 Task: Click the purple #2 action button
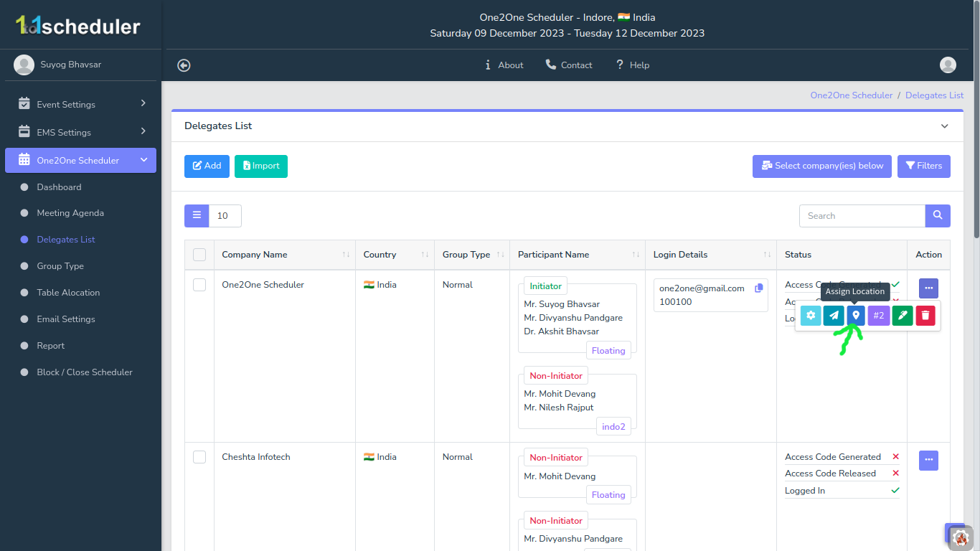(879, 316)
